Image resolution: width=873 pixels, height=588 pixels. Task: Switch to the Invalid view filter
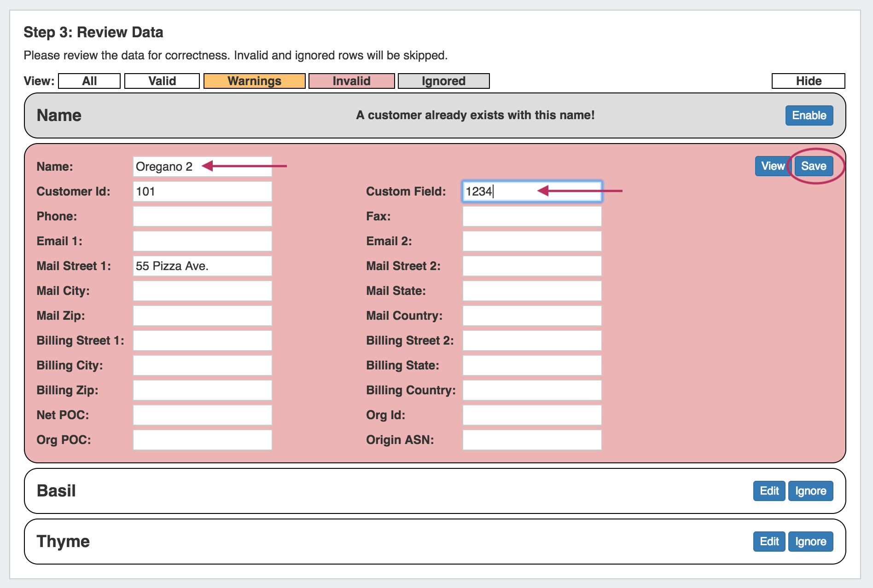[x=351, y=81]
